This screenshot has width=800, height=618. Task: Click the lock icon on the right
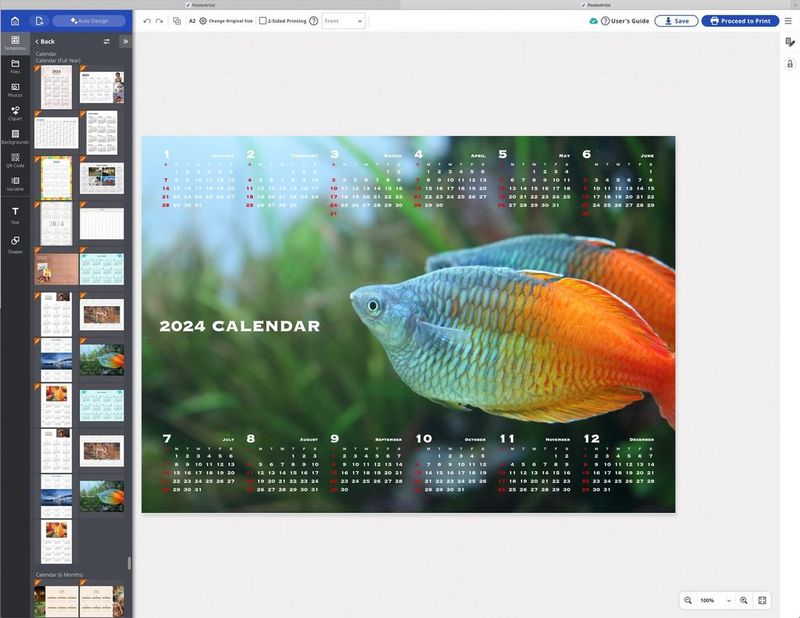[x=791, y=63]
